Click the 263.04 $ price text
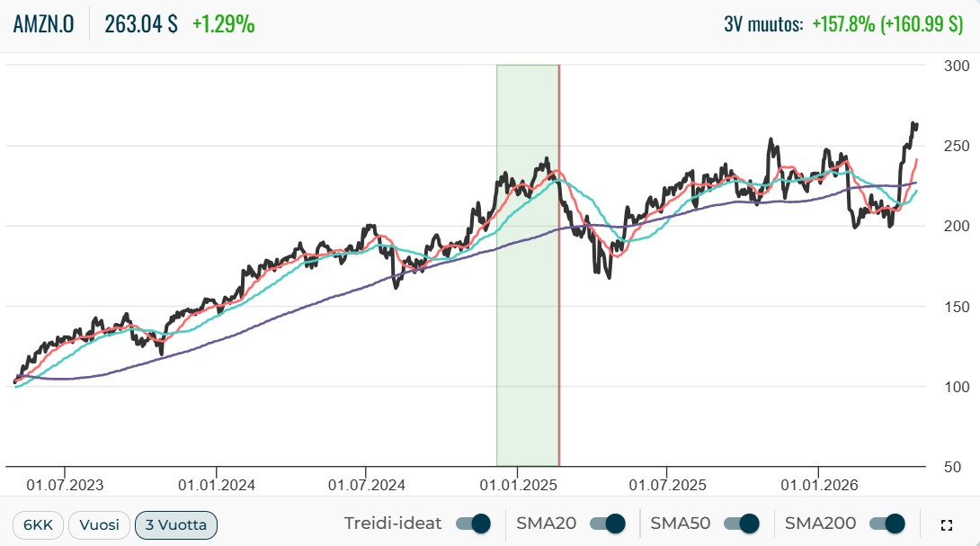 coord(141,24)
